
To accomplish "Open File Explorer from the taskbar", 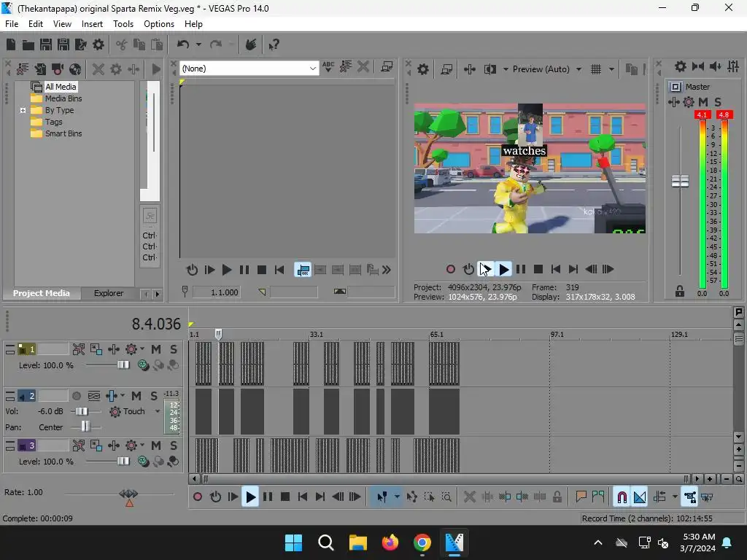I will pos(357,542).
